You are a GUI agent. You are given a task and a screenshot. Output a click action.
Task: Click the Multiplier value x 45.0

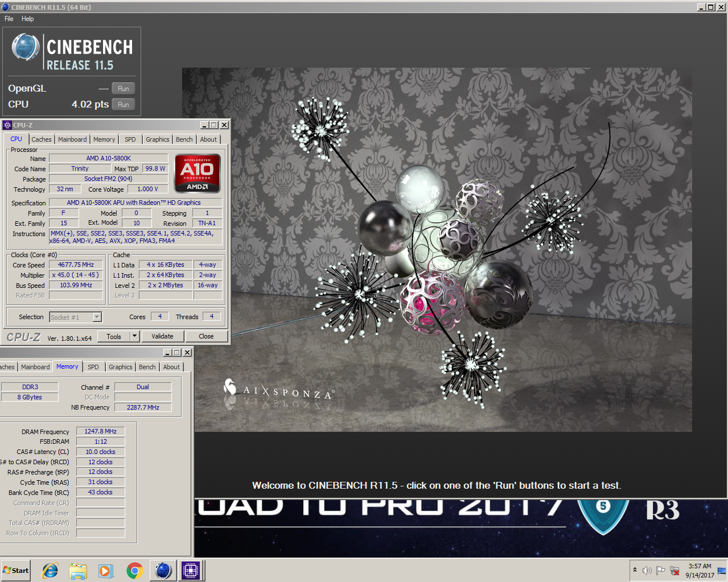coord(76,275)
